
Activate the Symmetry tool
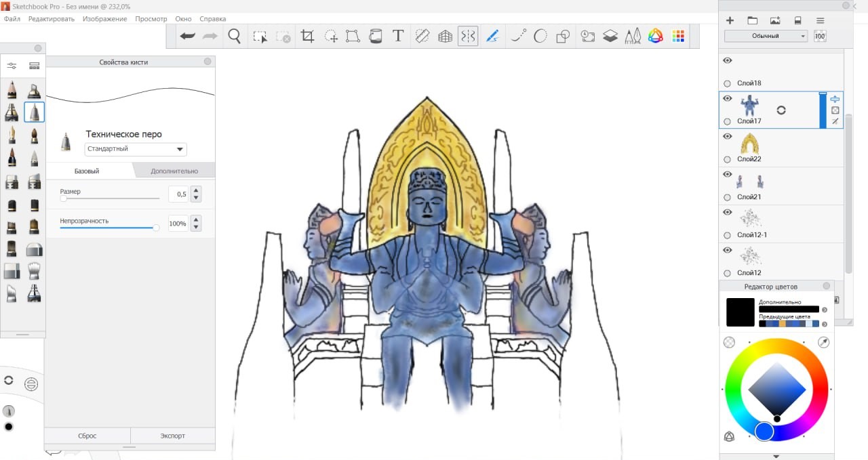coord(468,37)
